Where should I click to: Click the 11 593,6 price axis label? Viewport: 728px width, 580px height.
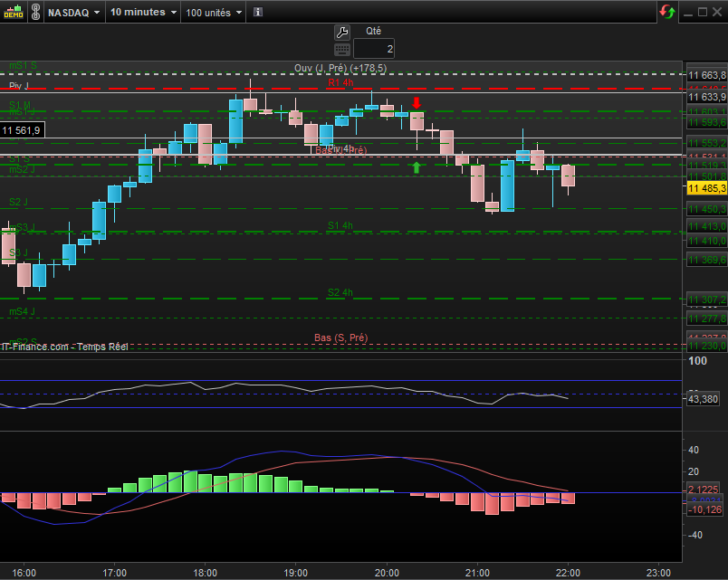(707, 122)
